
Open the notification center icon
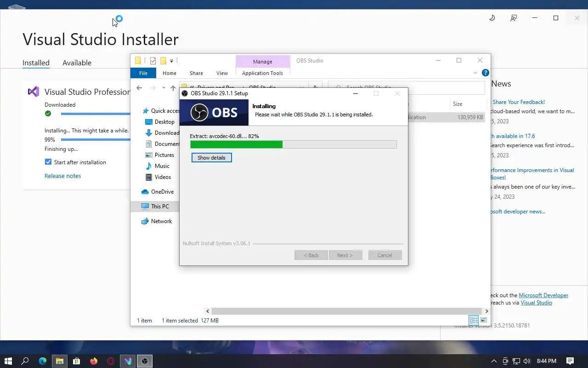[570, 361]
